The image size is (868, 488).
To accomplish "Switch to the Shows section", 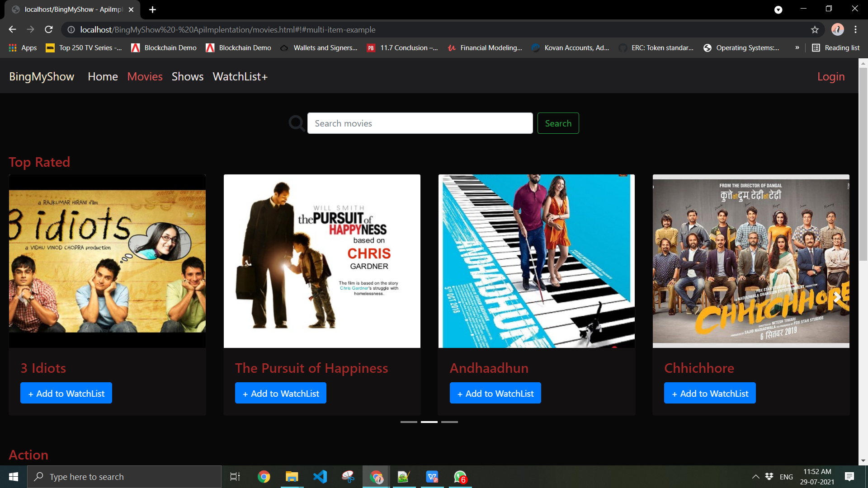I will pyautogui.click(x=187, y=76).
